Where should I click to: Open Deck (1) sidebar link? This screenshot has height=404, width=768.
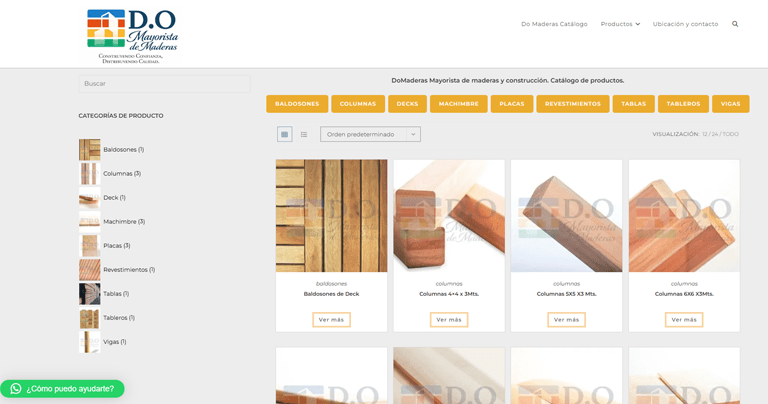coord(114,198)
